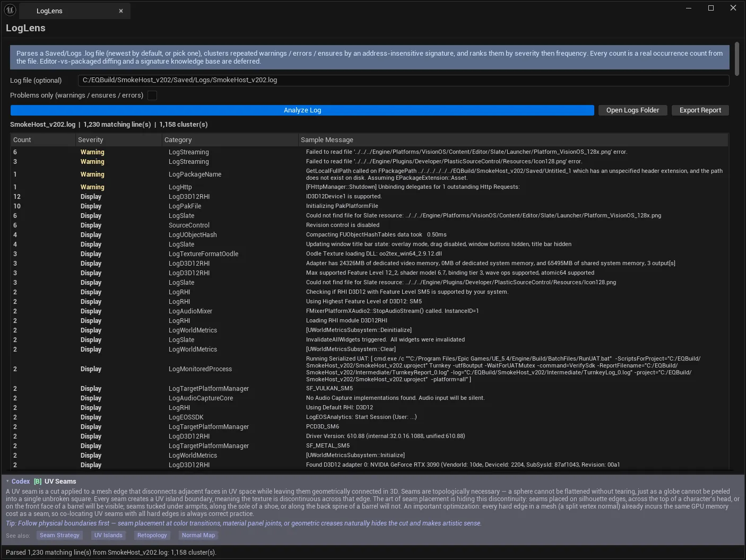The width and height of the screenshot is (746, 560).
Task: Select the LogPakFile row
Action: 369,206
